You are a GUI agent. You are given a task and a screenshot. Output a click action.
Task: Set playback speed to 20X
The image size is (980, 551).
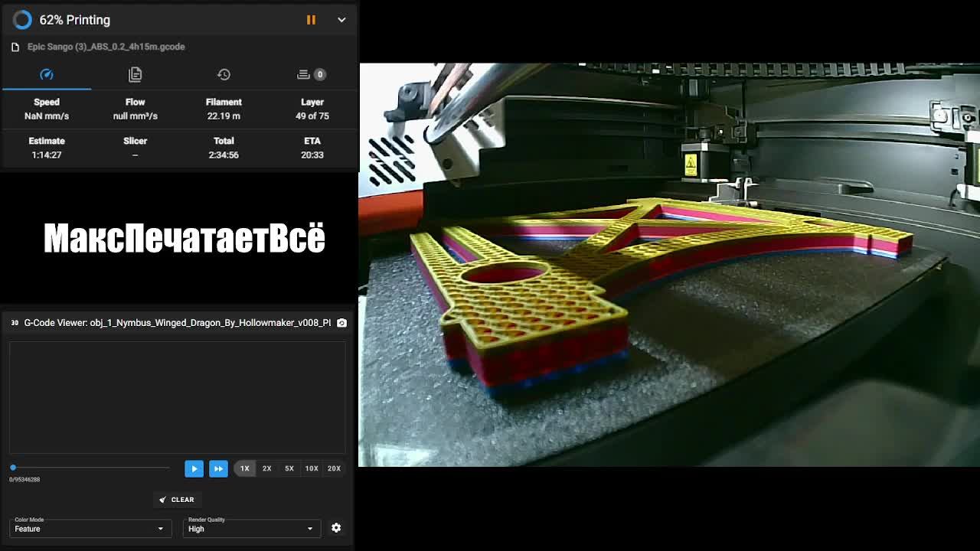click(x=334, y=468)
